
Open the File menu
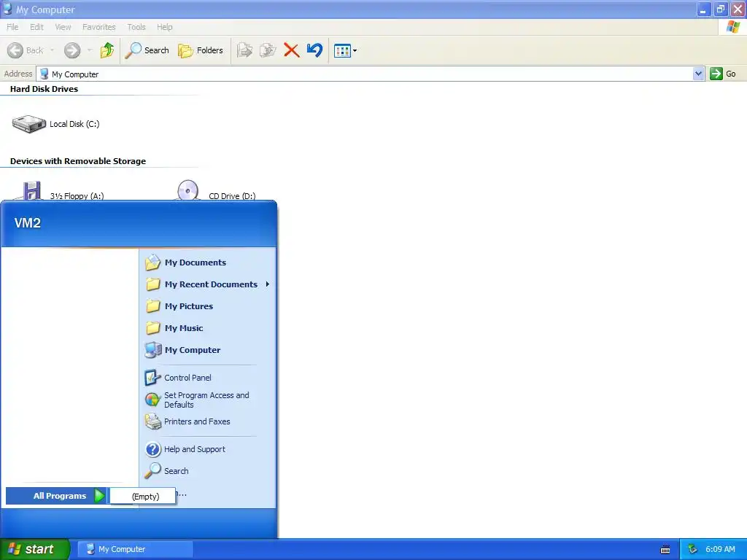13,27
